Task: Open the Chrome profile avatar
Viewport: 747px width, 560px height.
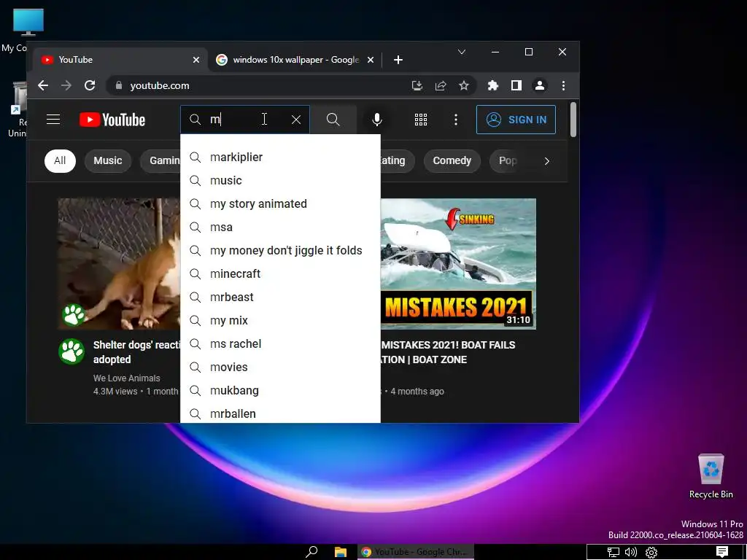Action: [x=539, y=86]
